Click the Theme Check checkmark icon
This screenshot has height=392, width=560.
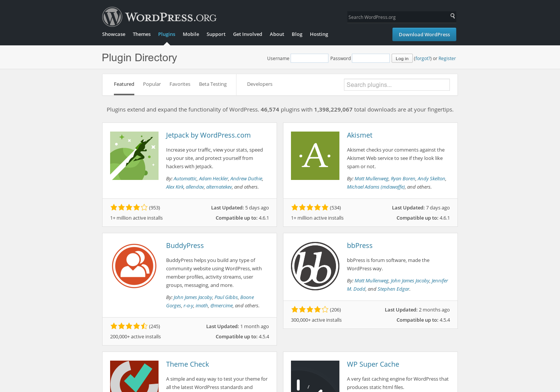tap(134, 378)
